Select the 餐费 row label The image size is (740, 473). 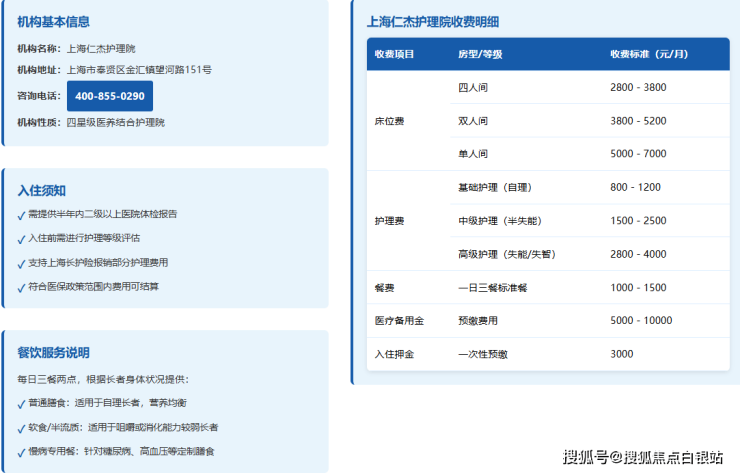385,287
